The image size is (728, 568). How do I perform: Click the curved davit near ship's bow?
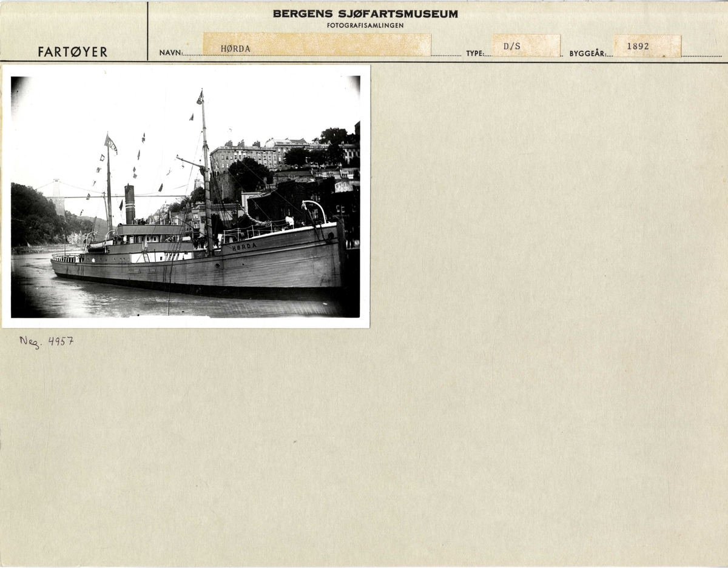pos(315,208)
